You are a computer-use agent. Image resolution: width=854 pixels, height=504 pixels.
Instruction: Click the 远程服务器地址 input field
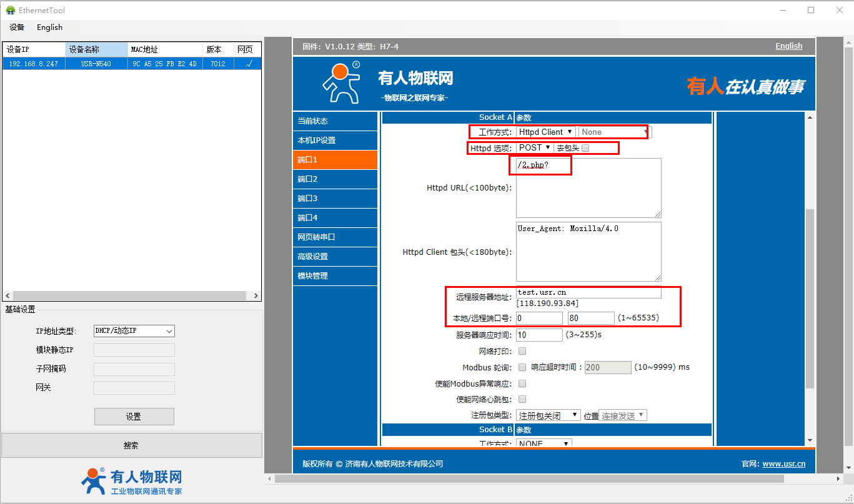pos(588,292)
